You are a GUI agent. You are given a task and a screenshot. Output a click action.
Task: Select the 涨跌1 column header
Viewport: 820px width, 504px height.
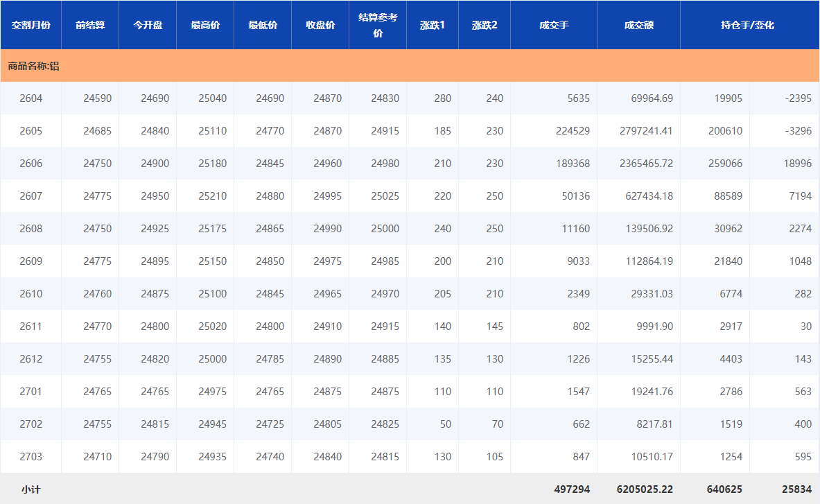tap(433, 25)
